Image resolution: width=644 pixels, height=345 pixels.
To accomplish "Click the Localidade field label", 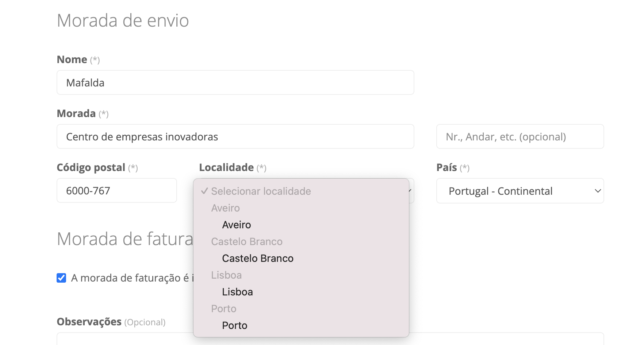I will point(226,167).
